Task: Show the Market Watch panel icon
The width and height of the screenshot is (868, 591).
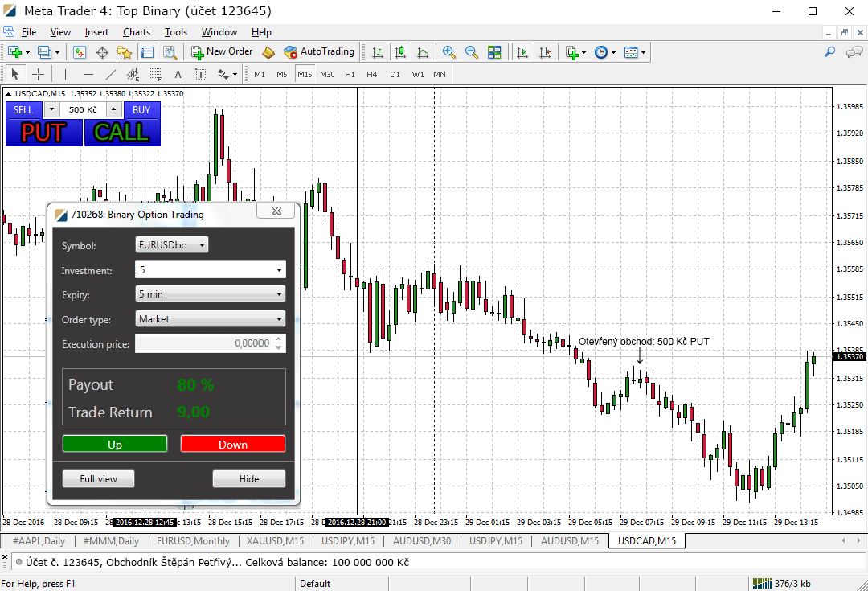Action: [79, 52]
